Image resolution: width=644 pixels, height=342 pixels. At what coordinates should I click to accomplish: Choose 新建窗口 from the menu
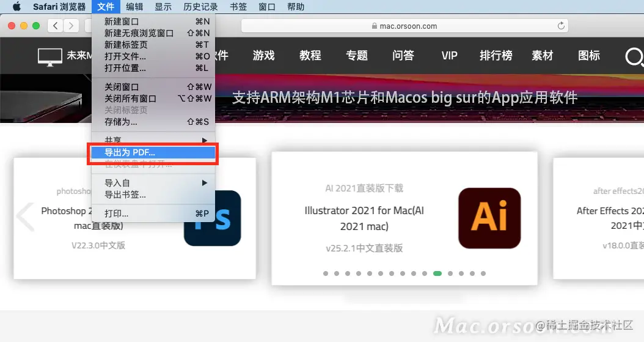pyautogui.click(x=153, y=21)
